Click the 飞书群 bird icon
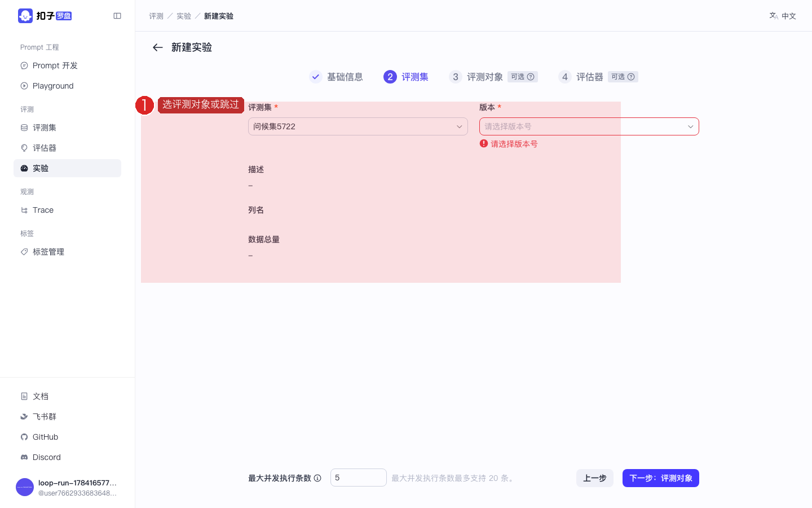Screen dimensions: 812x508 point(24,417)
